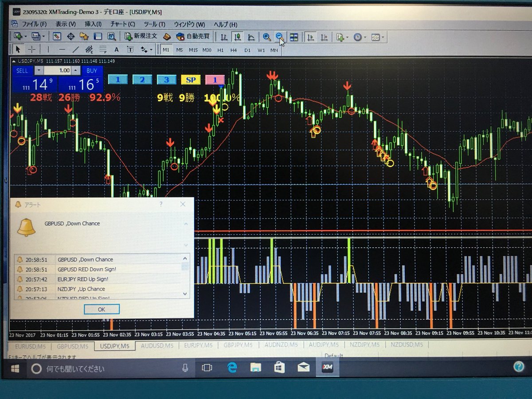Open the Profiles icon in toolbar
The image size is (532, 399).
[x=36, y=36]
